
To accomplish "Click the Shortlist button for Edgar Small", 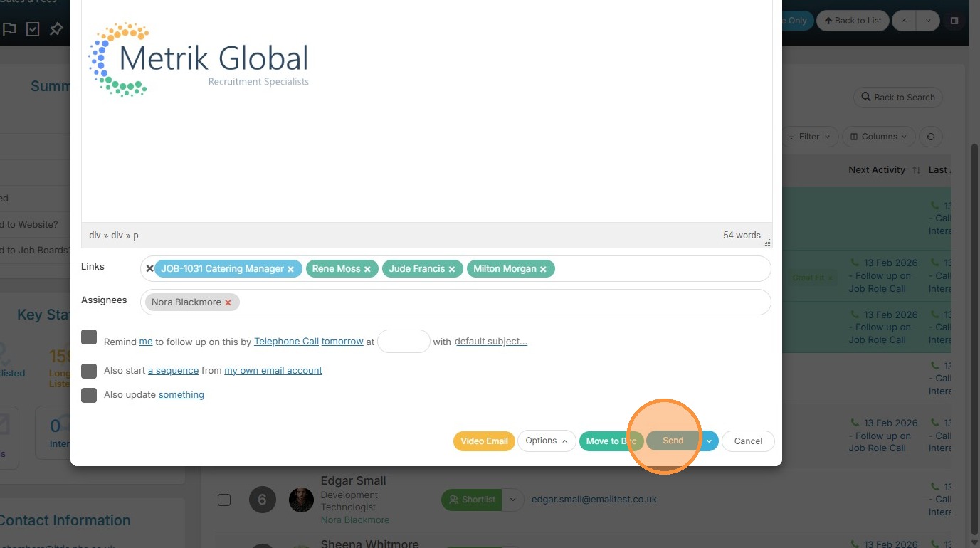I will click(472, 500).
